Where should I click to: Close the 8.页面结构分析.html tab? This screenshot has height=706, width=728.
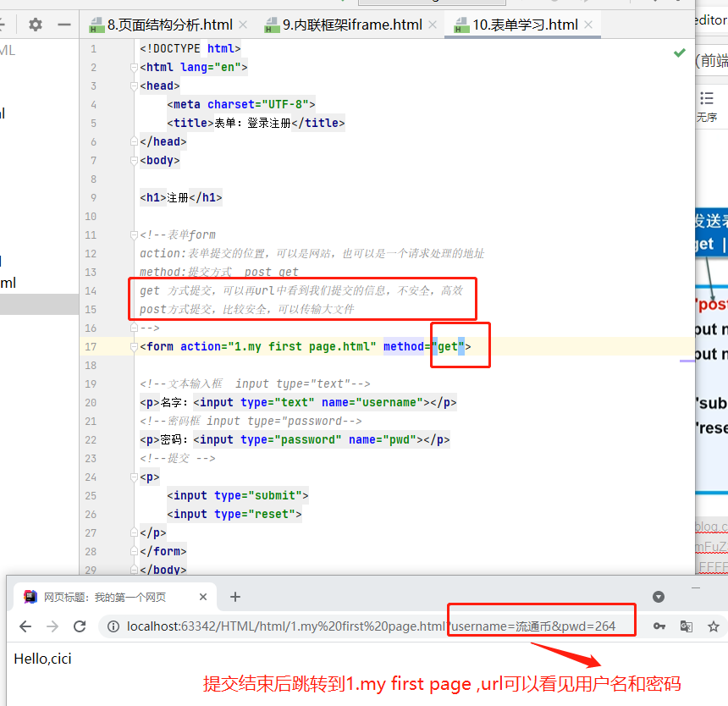243,25
